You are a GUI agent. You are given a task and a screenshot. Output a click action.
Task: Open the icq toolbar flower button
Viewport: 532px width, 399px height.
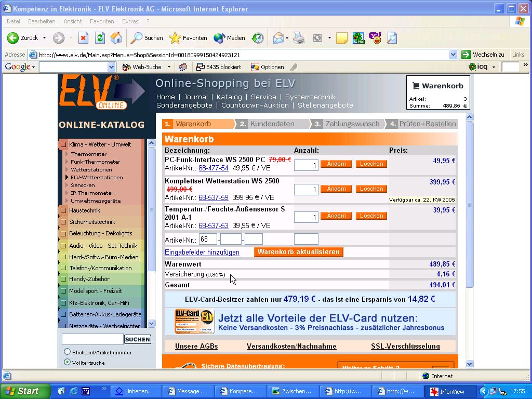tap(478, 67)
